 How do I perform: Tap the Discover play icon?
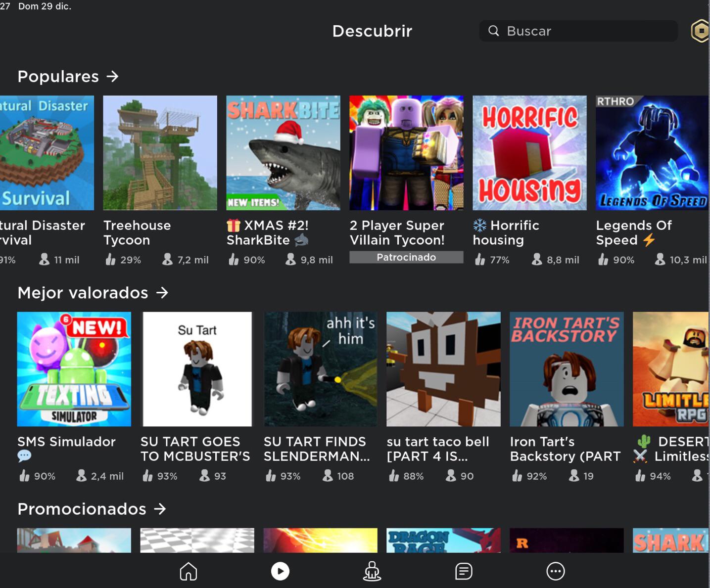click(x=280, y=571)
